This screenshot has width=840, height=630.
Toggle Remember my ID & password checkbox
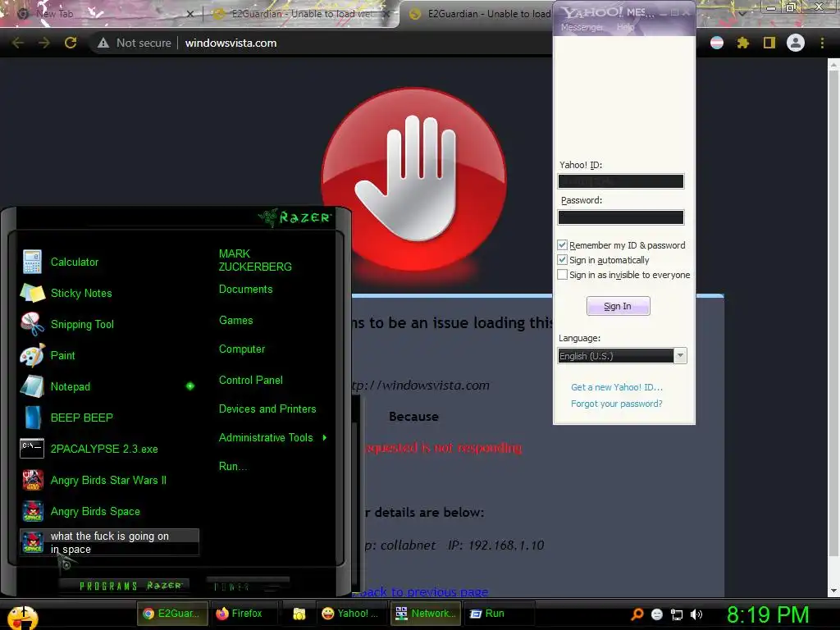click(x=563, y=244)
